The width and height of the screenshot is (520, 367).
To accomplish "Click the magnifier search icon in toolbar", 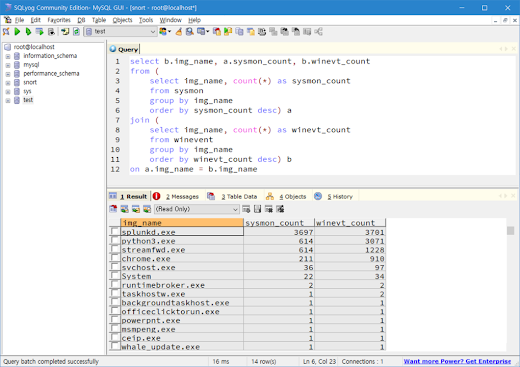I will point(190,32).
